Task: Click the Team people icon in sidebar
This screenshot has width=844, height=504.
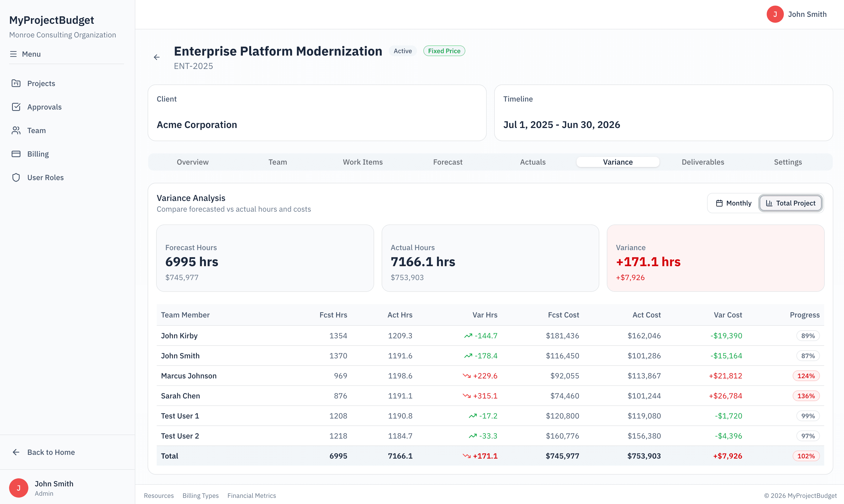Action: pos(16,130)
